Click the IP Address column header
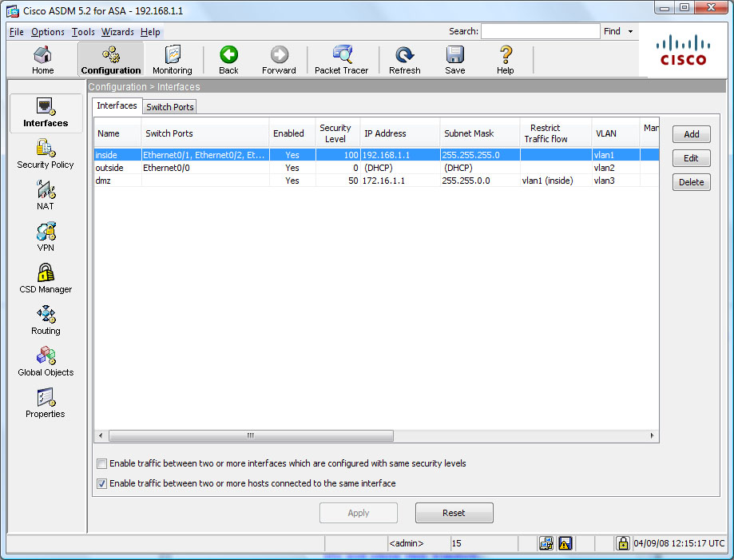 pyautogui.click(x=400, y=133)
